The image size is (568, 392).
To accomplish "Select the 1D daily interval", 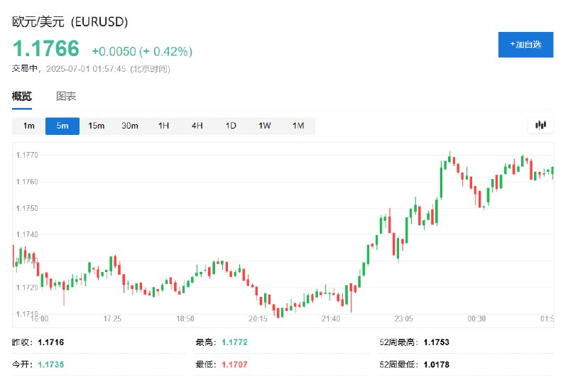I will point(231,126).
